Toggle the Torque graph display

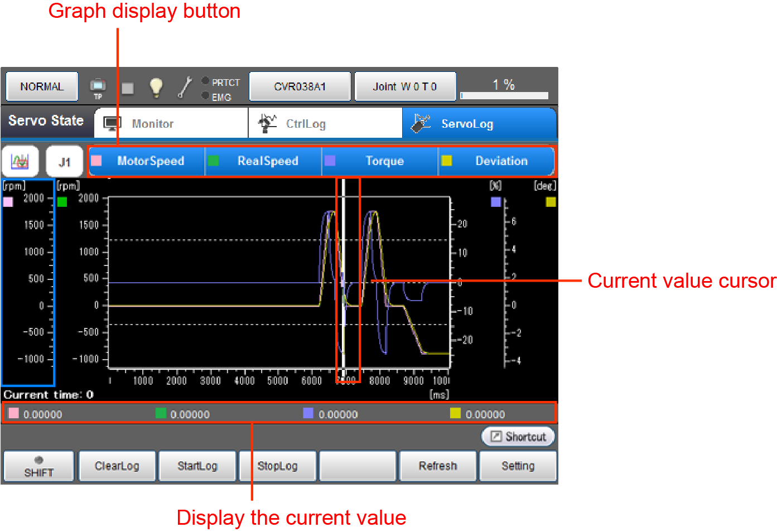380,161
